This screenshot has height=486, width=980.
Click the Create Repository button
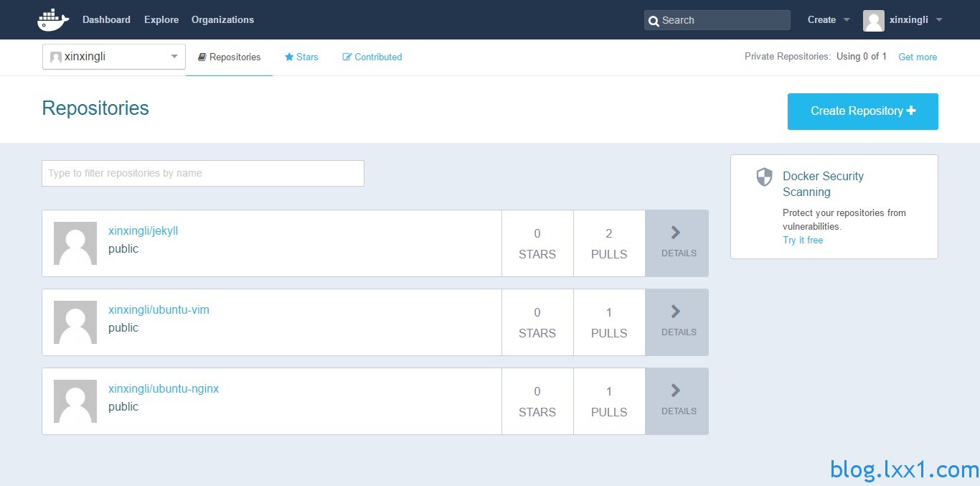coord(863,111)
